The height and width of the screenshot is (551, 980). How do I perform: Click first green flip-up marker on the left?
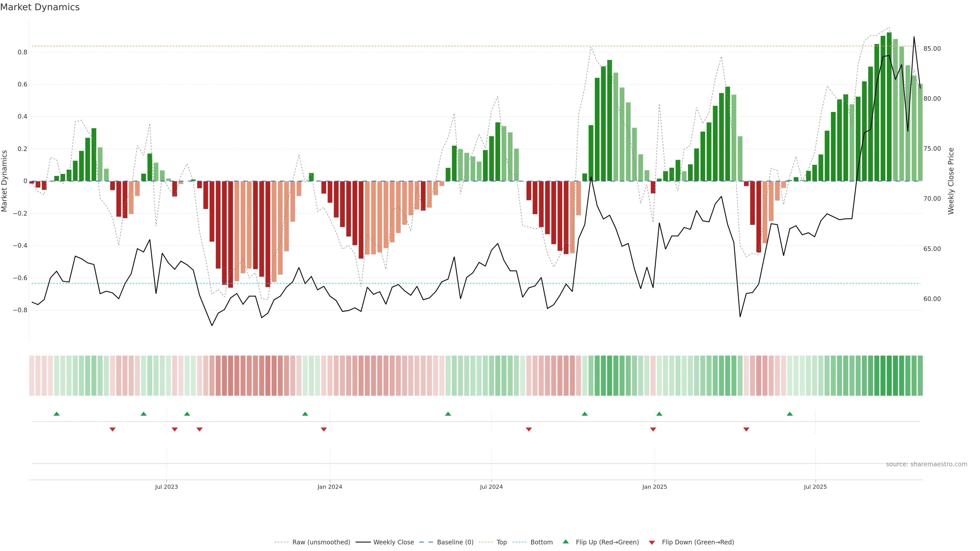(x=57, y=414)
